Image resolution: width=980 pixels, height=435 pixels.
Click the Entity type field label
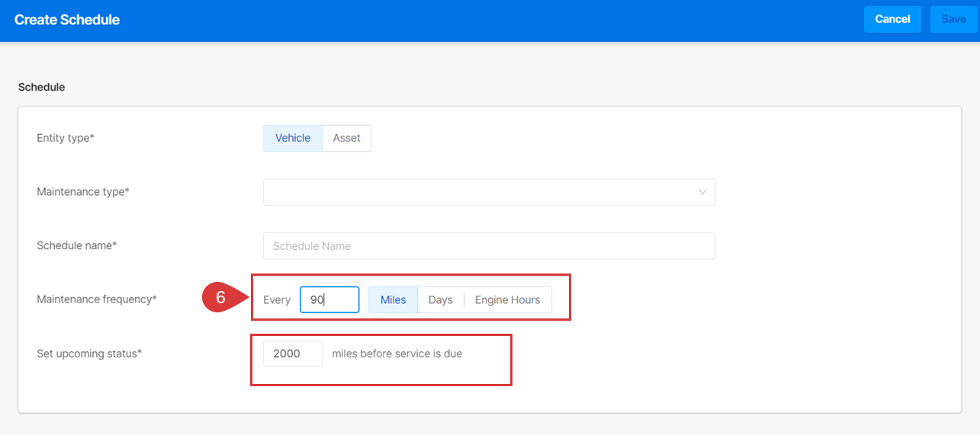[66, 138]
